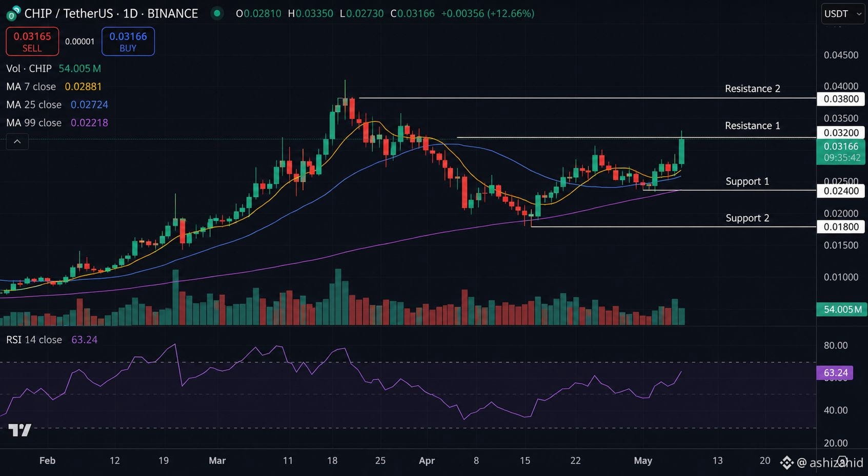Click the Apr date on time axis
The image size is (868, 476).
pos(427,461)
